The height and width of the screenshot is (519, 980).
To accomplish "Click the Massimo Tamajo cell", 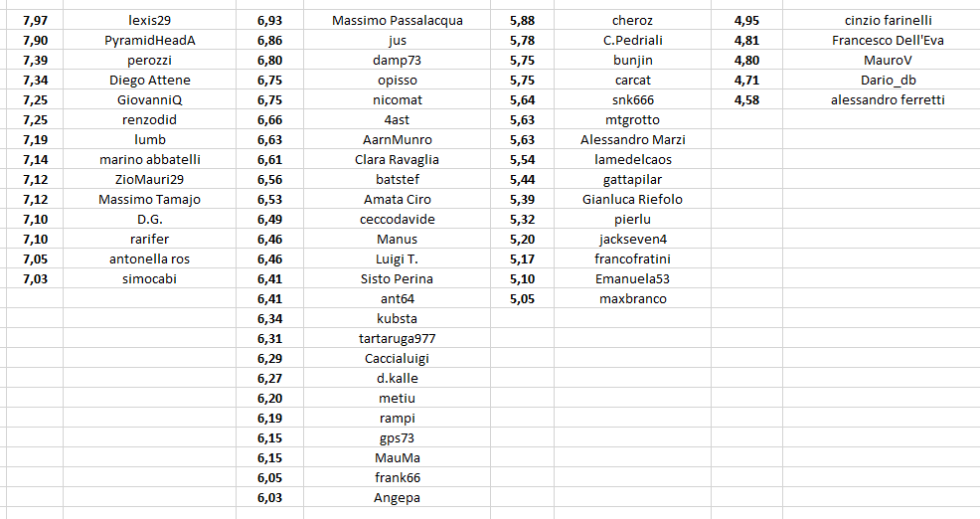I will 150,199.
